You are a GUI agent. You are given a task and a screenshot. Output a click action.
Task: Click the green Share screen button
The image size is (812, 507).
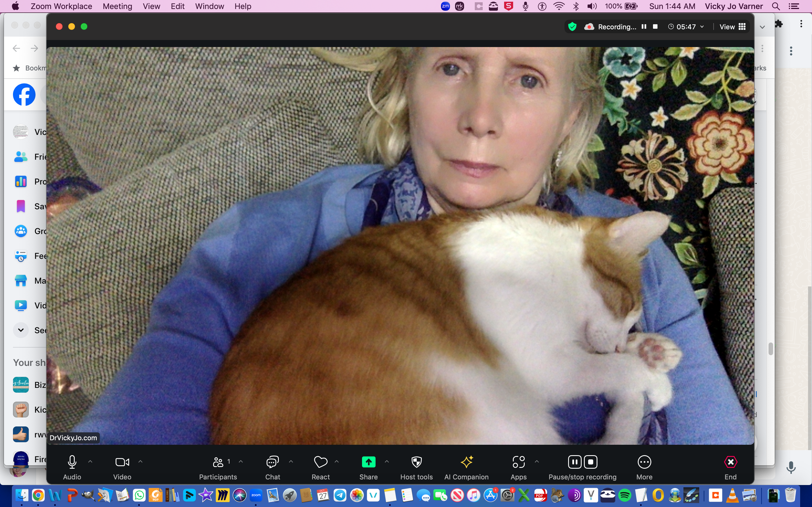point(369,462)
